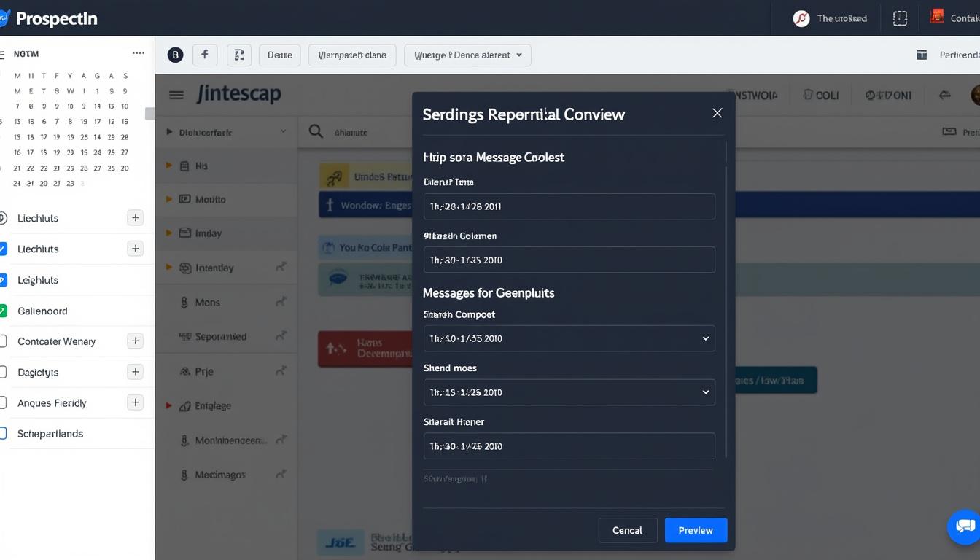Click the plus icon beside Contcater Wenary

point(135,341)
